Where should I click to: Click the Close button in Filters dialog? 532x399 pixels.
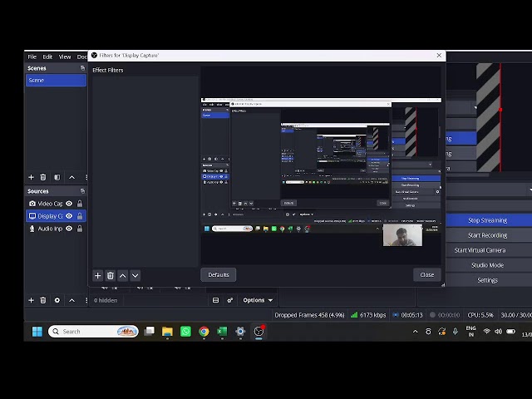pyautogui.click(x=426, y=275)
